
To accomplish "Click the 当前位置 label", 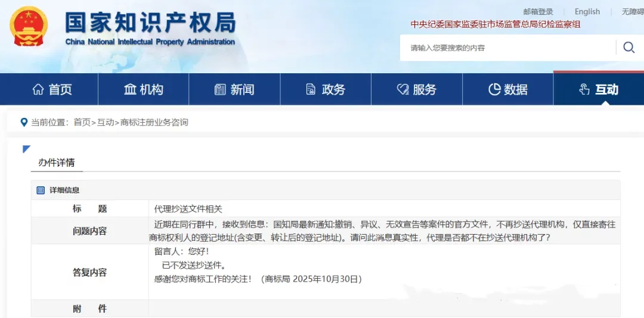I will (49, 122).
